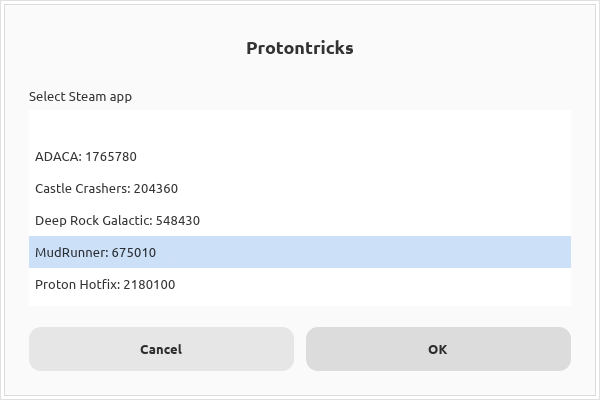
Task: Confirm selection with the OK button
Action: 438,349
